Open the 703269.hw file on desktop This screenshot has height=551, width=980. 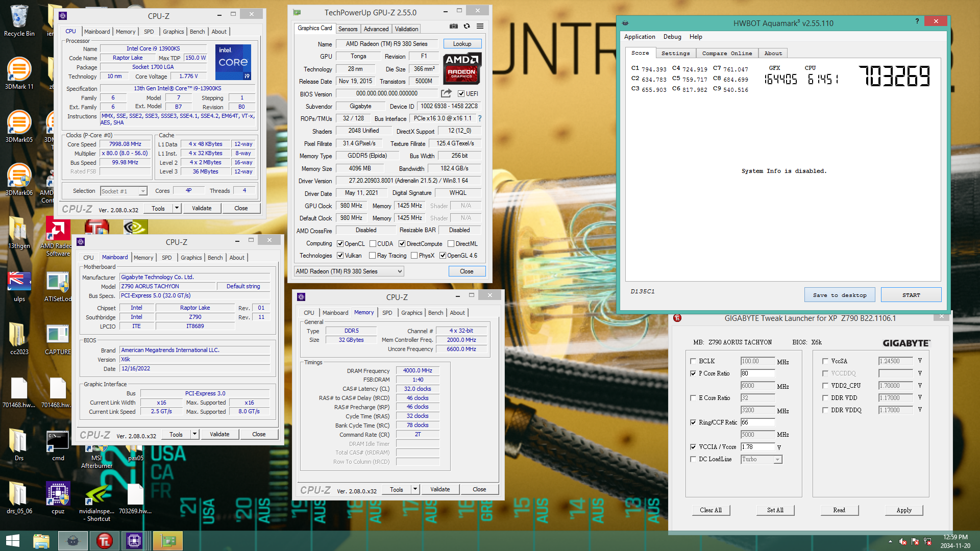coord(135,498)
